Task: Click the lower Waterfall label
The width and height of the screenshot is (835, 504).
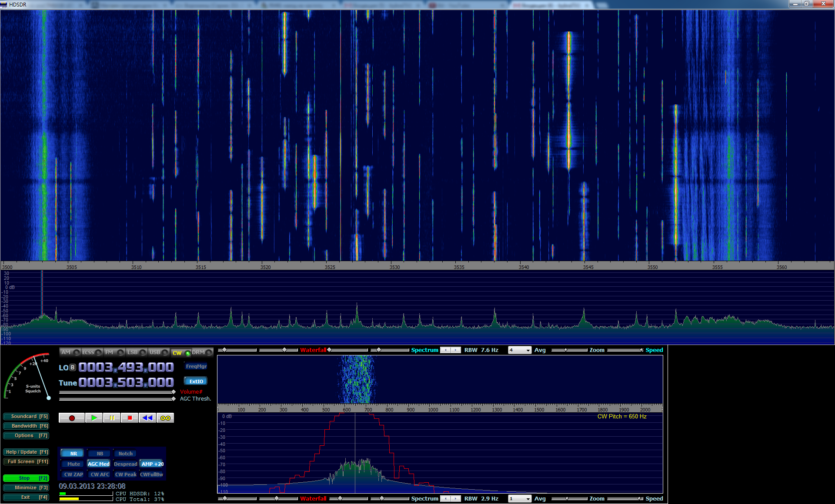Action: pos(313,499)
